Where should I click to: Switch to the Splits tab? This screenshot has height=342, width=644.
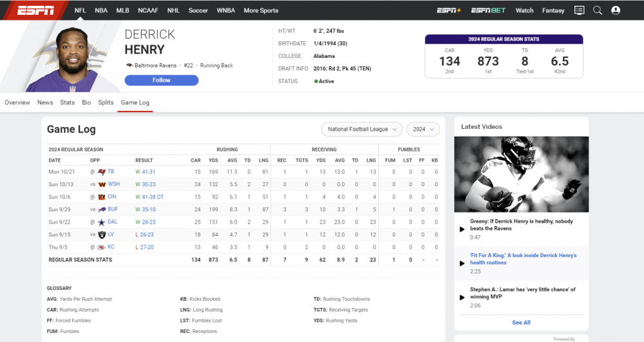point(106,102)
